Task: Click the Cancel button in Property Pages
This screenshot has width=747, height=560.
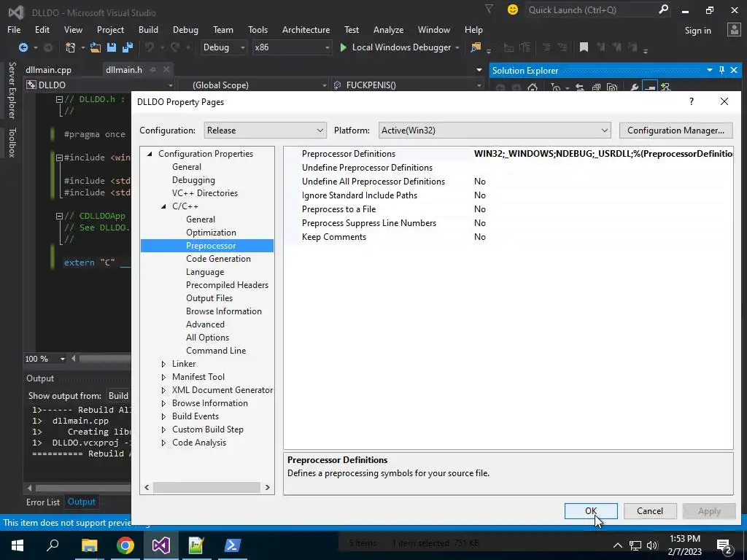Action: [650, 511]
